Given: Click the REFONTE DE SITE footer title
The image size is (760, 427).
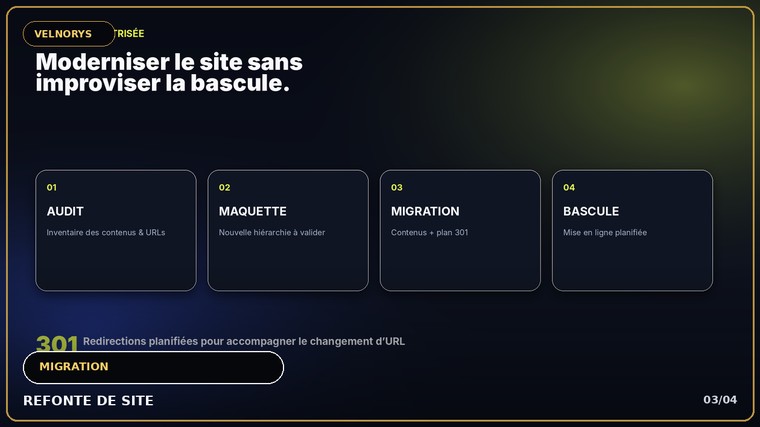Looking at the screenshot, I should pyautogui.click(x=88, y=401).
